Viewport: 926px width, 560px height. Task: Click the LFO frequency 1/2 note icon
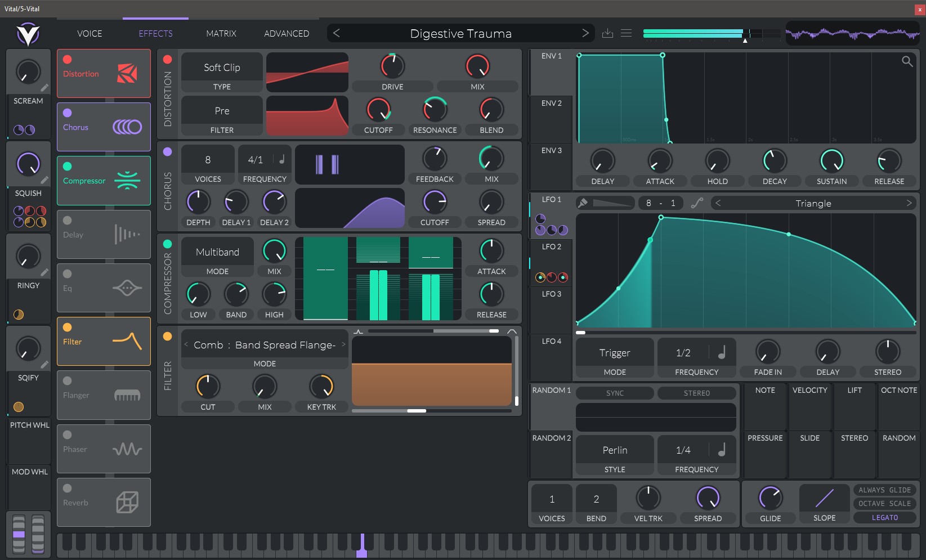point(722,352)
